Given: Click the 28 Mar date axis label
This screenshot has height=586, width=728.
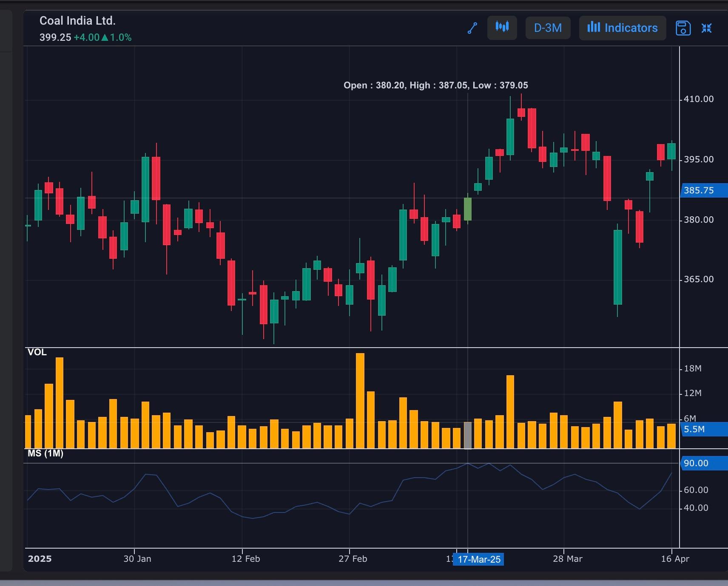Looking at the screenshot, I should (568, 559).
